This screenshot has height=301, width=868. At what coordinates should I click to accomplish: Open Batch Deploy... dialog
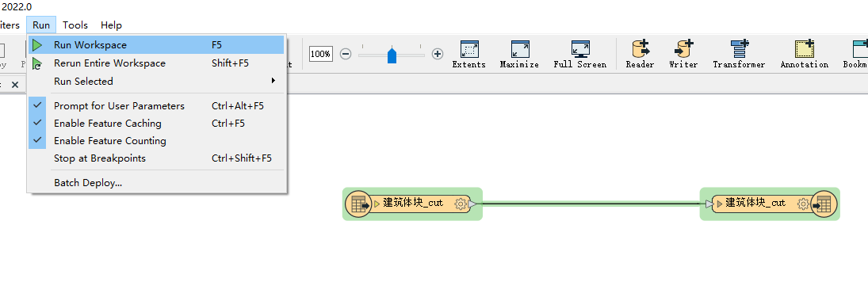[x=156, y=183]
